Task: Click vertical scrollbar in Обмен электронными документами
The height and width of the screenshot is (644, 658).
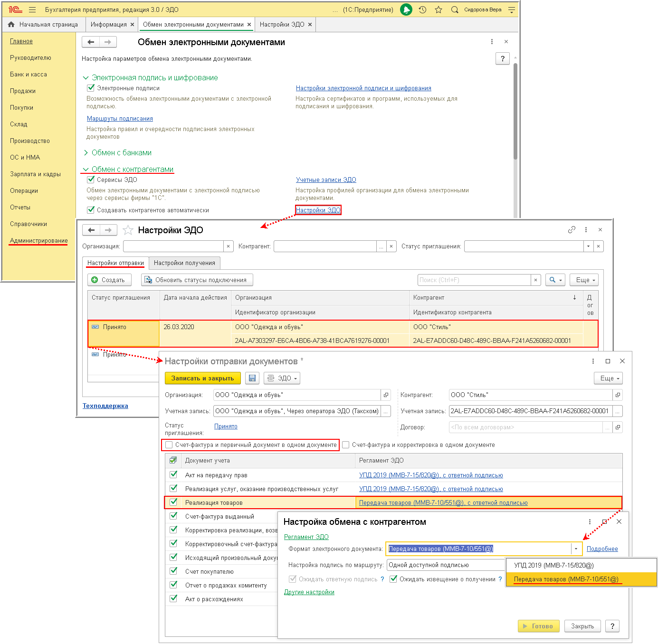Action: [x=515, y=112]
